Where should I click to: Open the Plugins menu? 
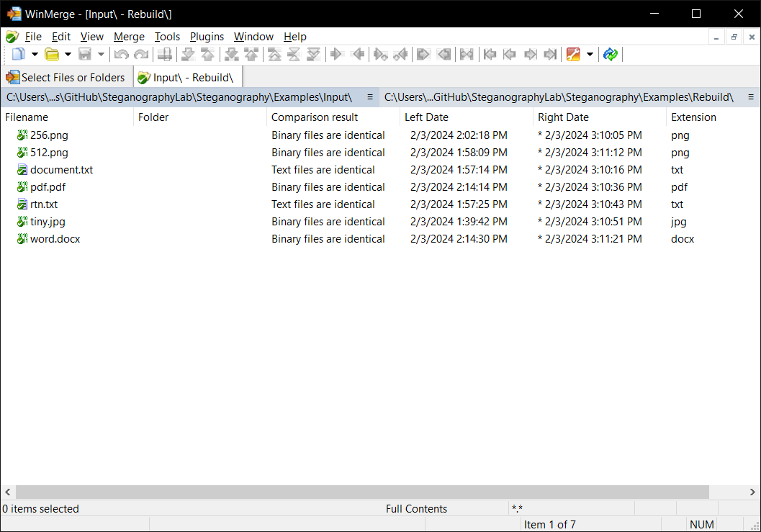(207, 37)
